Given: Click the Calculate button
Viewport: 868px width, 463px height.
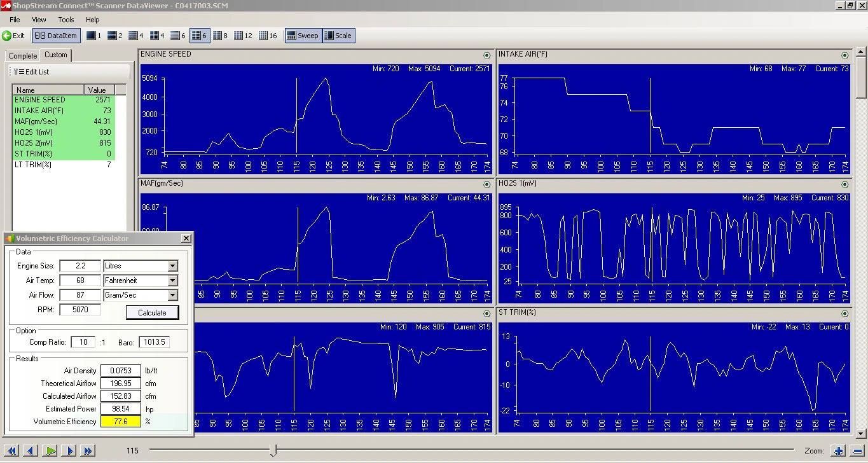Looking at the screenshot, I should click(152, 312).
